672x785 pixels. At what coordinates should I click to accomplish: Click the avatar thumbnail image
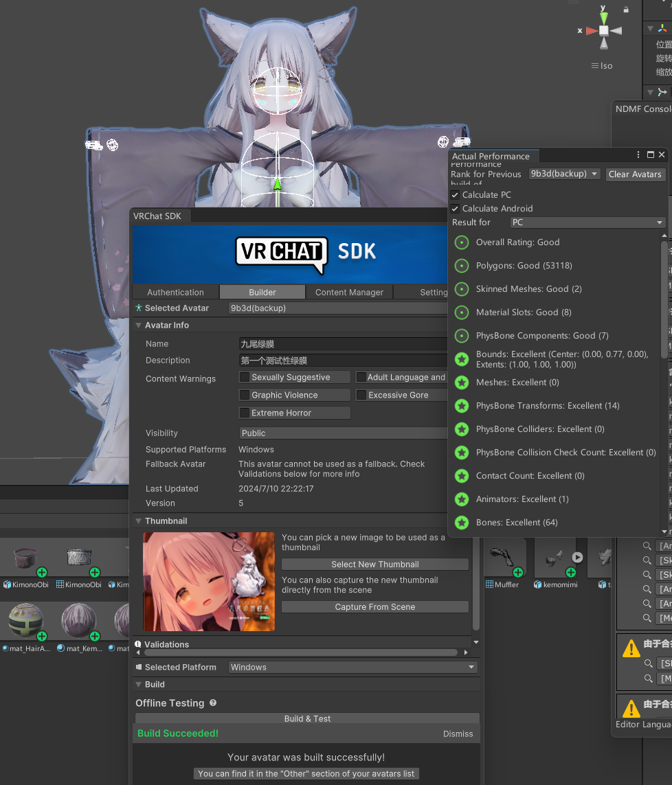[x=209, y=582]
